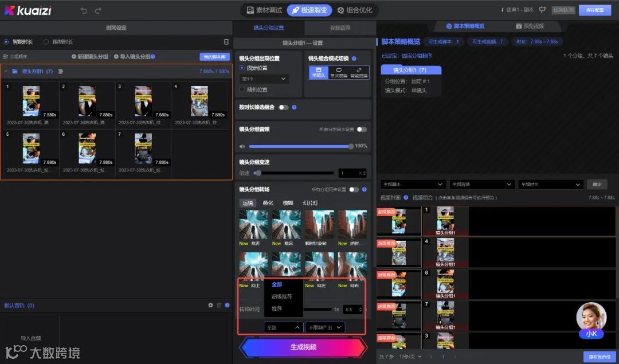Viewport: 619px width, 364px height.
Task: Select the 推远 transition thumbnail
Action: pyautogui.click(x=287, y=225)
